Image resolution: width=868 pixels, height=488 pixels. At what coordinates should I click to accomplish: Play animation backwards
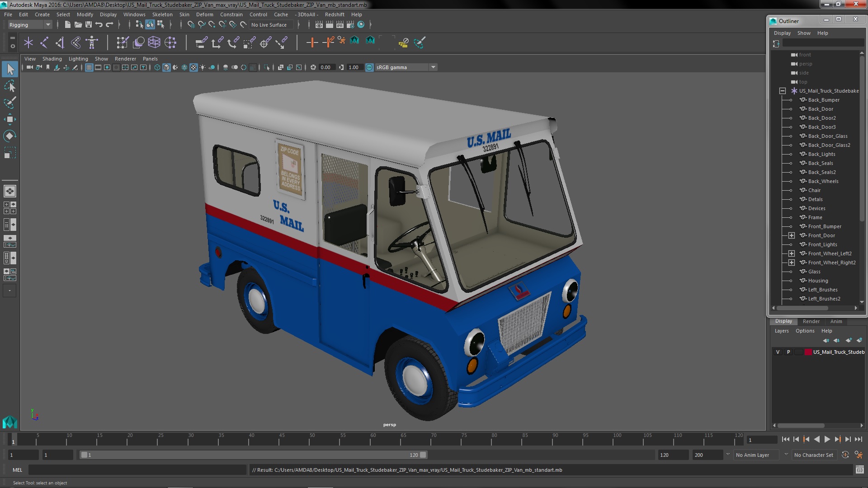pyautogui.click(x=816, y=439)
